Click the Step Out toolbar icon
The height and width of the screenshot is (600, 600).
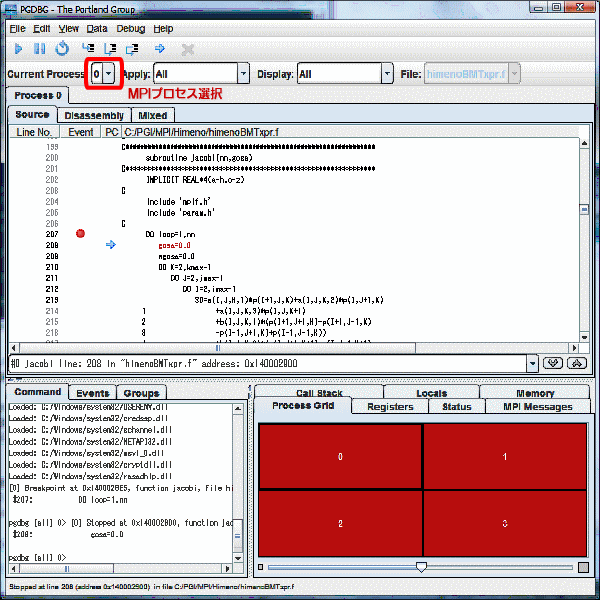(132, 48)
